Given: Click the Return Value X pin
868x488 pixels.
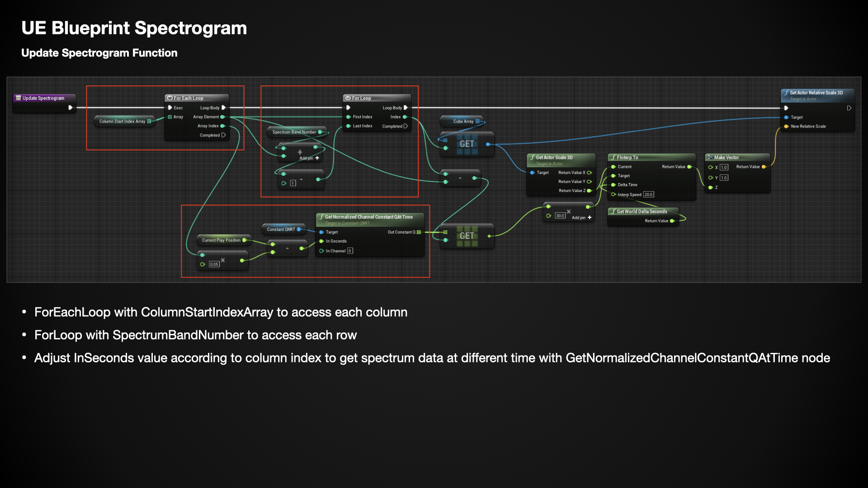Looking at the screenshot, I should click(589, 173).
